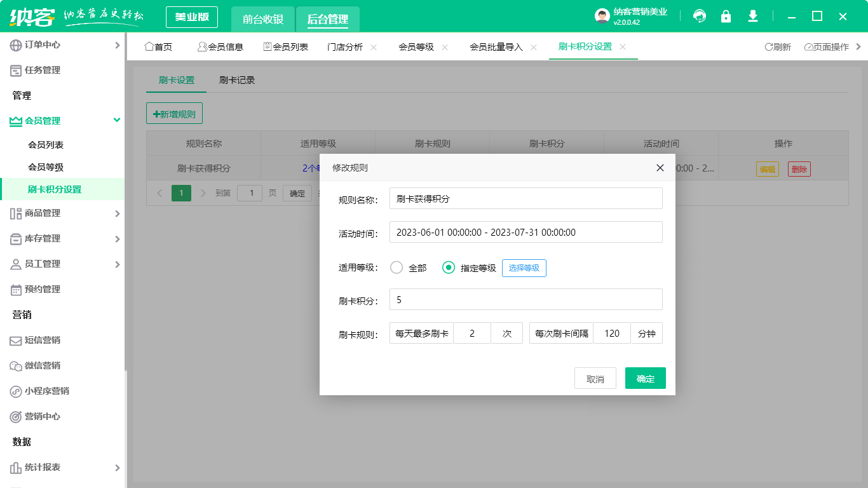The height and width of the screenshot is (488, 868).
Task: Select the 全部 radio option
Action: 408,268
